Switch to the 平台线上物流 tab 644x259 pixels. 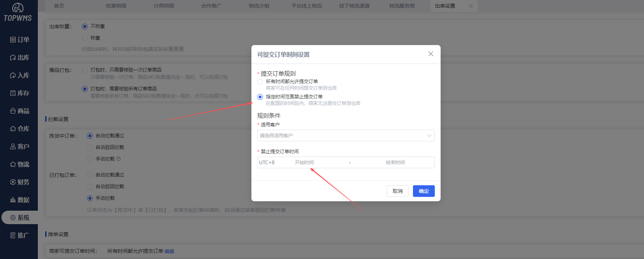point(307,6)
